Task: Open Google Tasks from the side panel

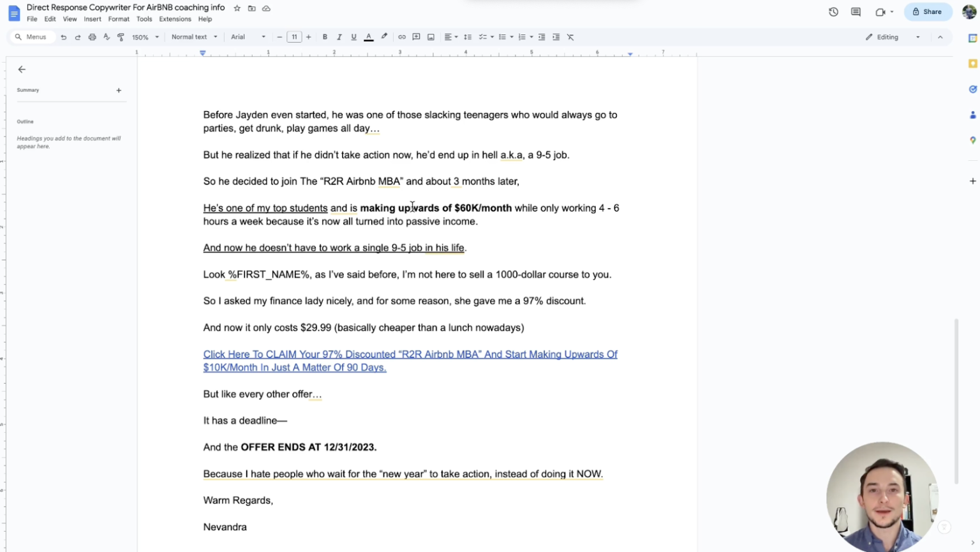Action: tap(972, 89)
